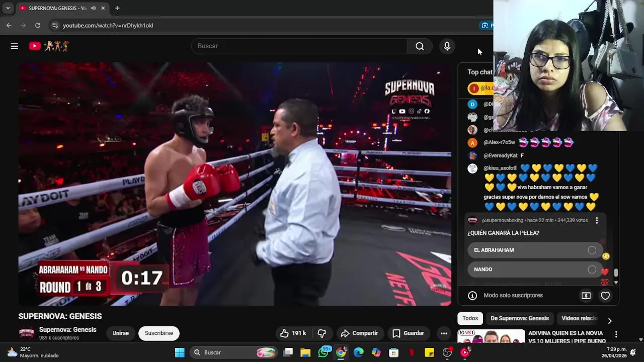Open the YouTube hamburger guide menu

14,46
